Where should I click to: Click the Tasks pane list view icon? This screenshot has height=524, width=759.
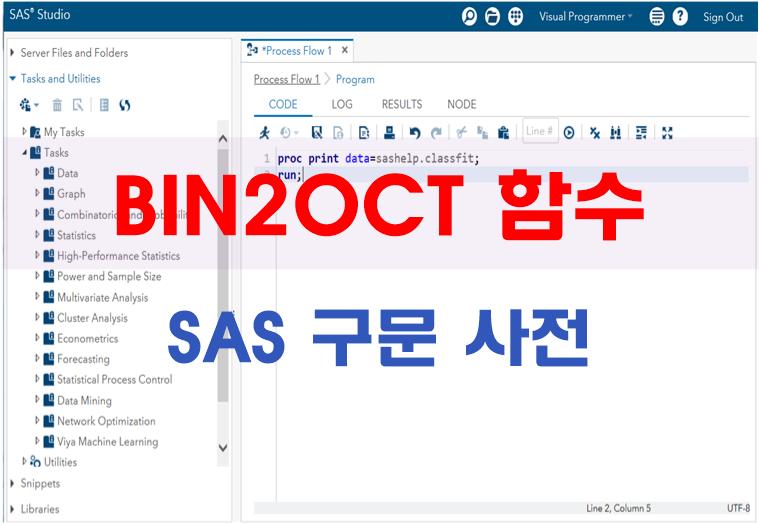coord(104,105)
